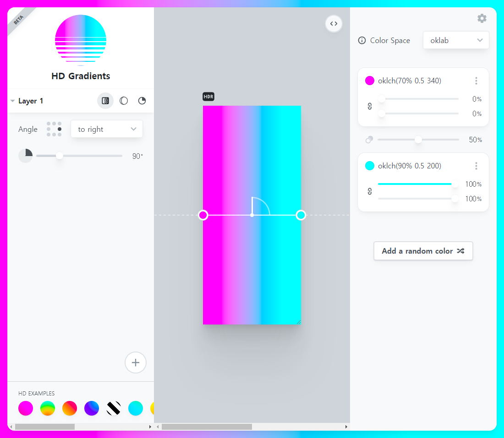Select right-middle dot in angle grid
504x438 pixels.
pos(60,129)
